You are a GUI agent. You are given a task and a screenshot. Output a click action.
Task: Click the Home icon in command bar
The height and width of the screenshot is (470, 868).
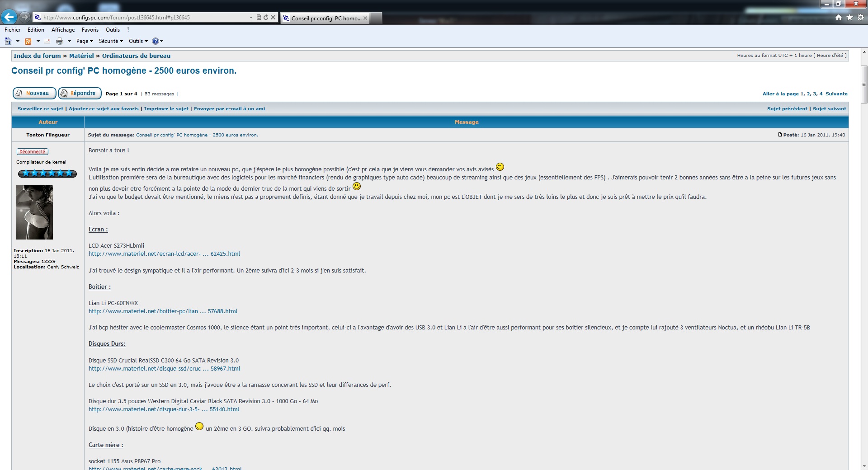8,41
